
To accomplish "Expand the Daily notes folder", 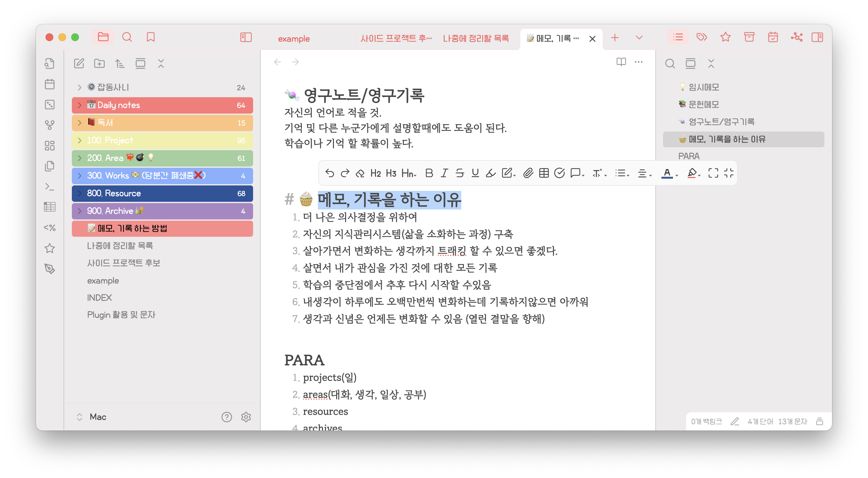I will (x=79, y=105).
